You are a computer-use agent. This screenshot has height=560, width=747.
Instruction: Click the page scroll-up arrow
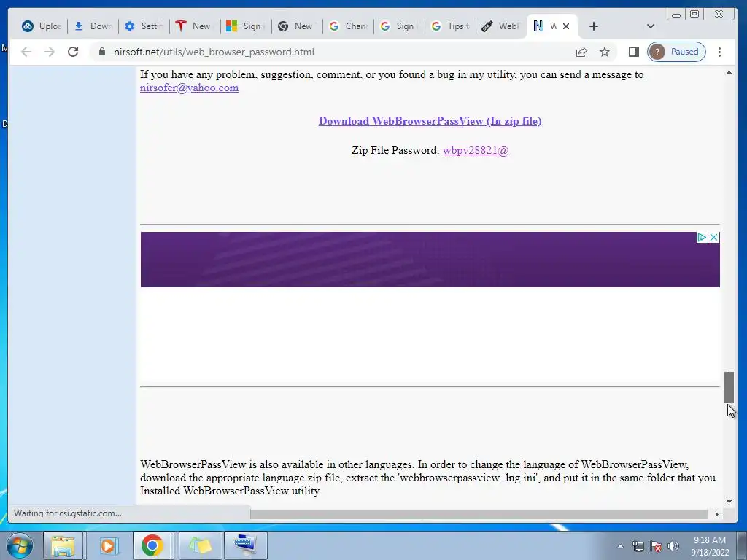[x=729, y=73]
